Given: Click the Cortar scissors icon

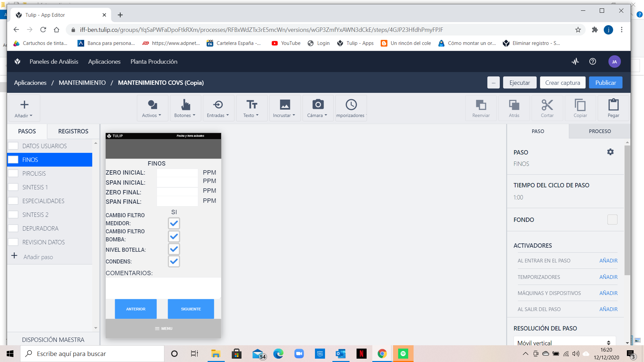Looking at the screenshot, I should 547,105.
